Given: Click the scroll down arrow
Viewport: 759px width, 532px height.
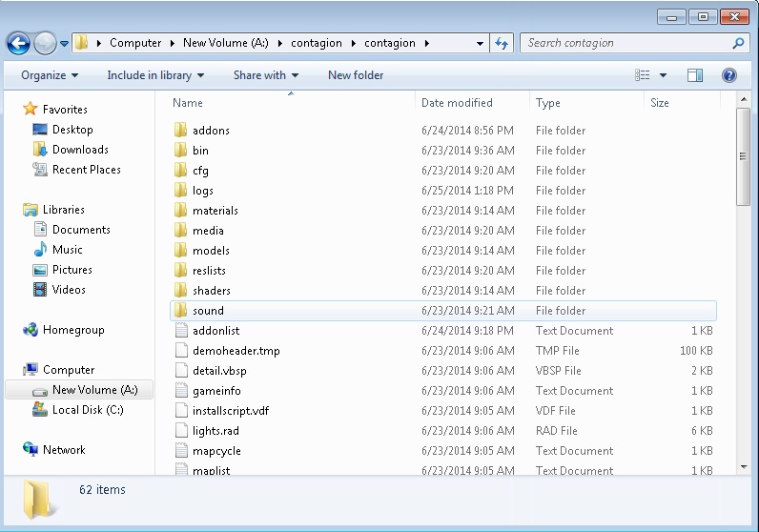Looking at the screenshot, I should 744,467.
